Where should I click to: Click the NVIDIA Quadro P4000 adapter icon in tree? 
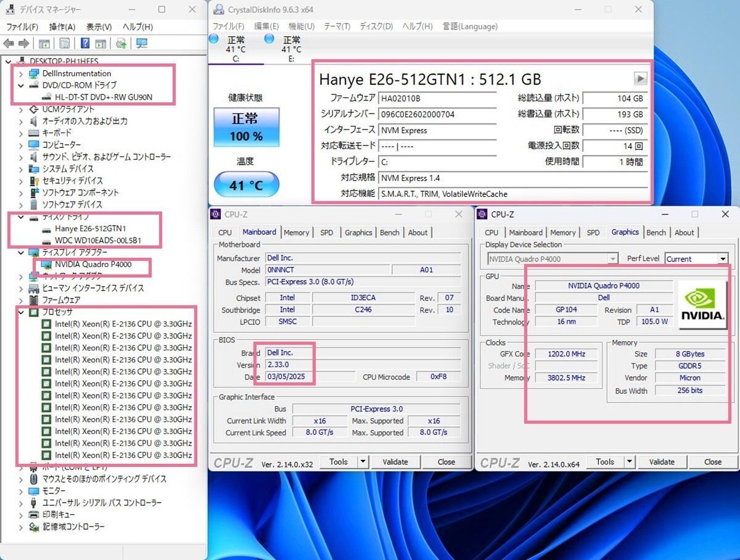[46, 264]
